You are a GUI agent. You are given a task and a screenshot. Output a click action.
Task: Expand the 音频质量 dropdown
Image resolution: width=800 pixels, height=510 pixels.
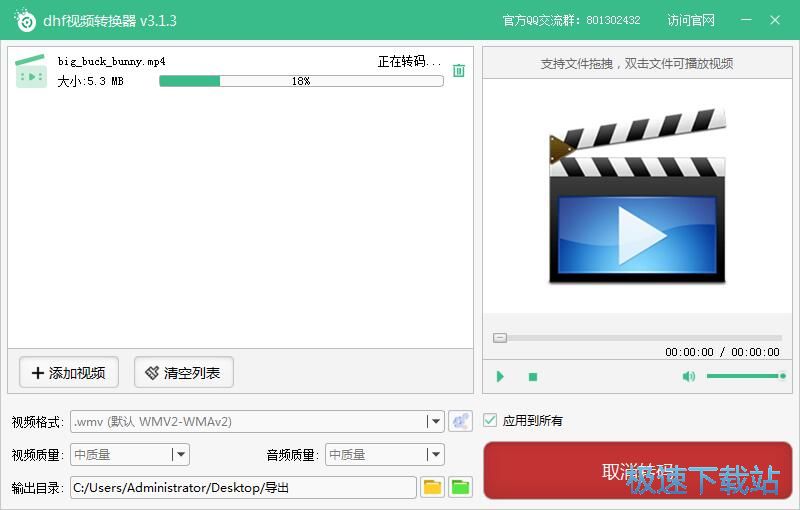click(x=435, y=454)
